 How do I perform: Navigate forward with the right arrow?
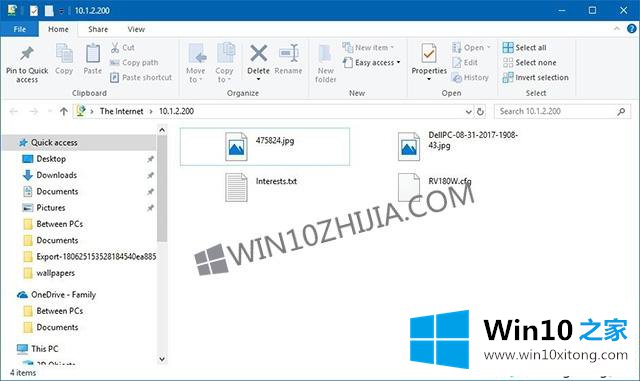[x=34, y=111]
